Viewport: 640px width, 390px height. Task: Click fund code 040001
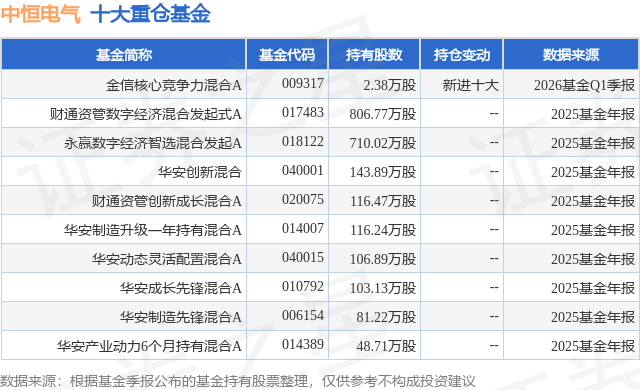click(x=303, y=170)
